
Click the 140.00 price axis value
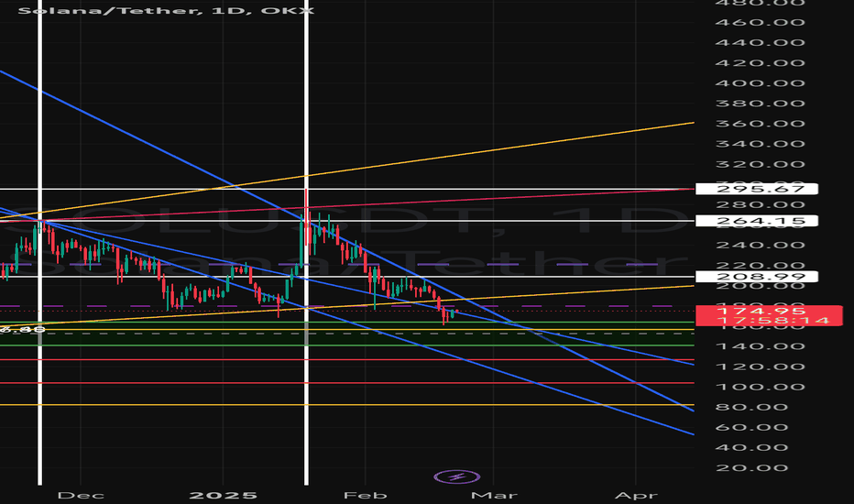pos(760,346)
